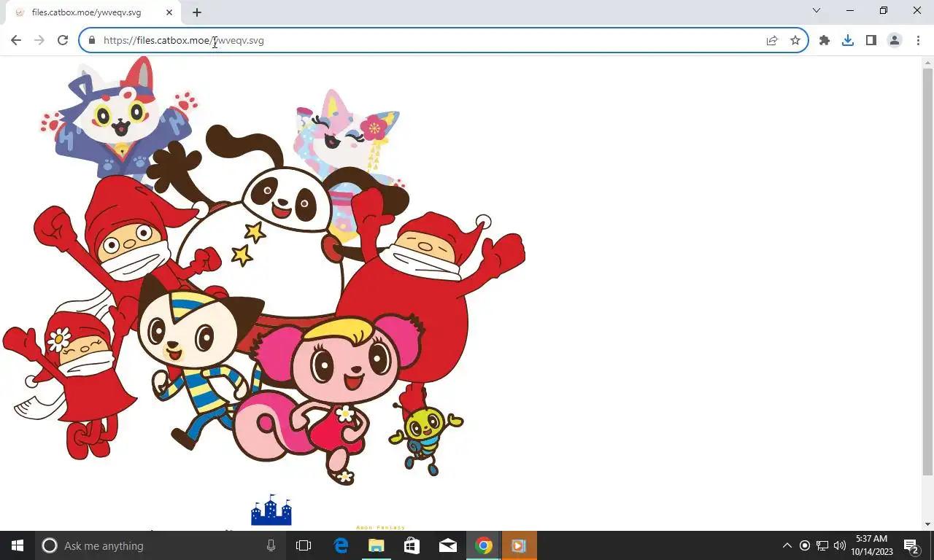
Task: Open the Action Center notifications icon
Action: click(x=911, y=545)
